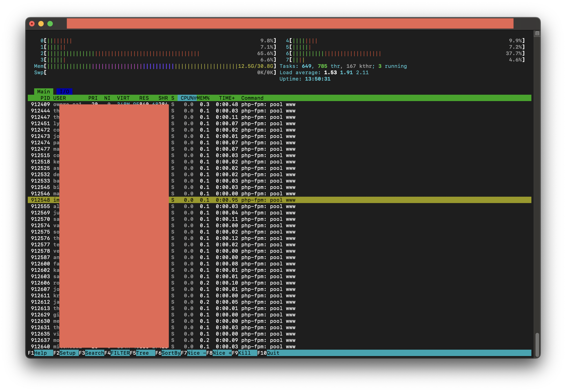566x392 pixels.
Task: Switch back to the Main tab
Action: 44,91
